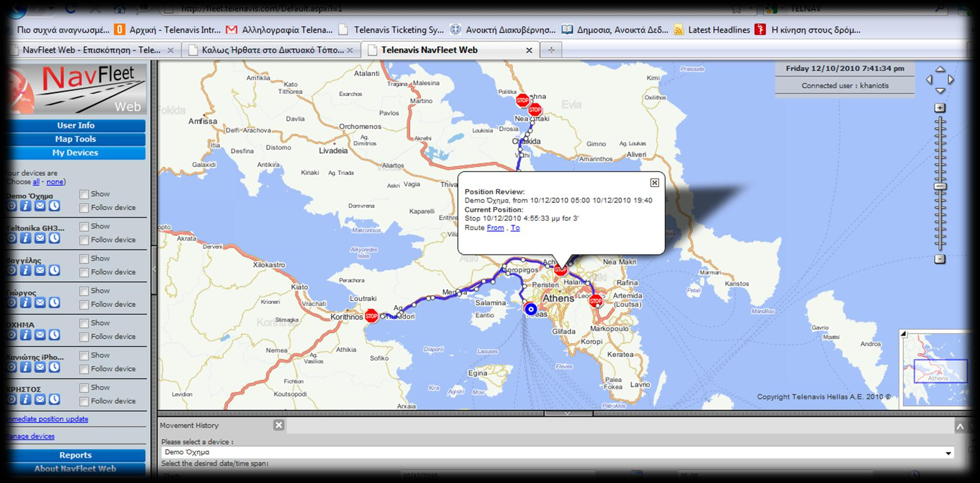The width and height of the screenshot is (980, 483).
Task: Click the STOP marker near Korinthos
Action: pos(371,316)
